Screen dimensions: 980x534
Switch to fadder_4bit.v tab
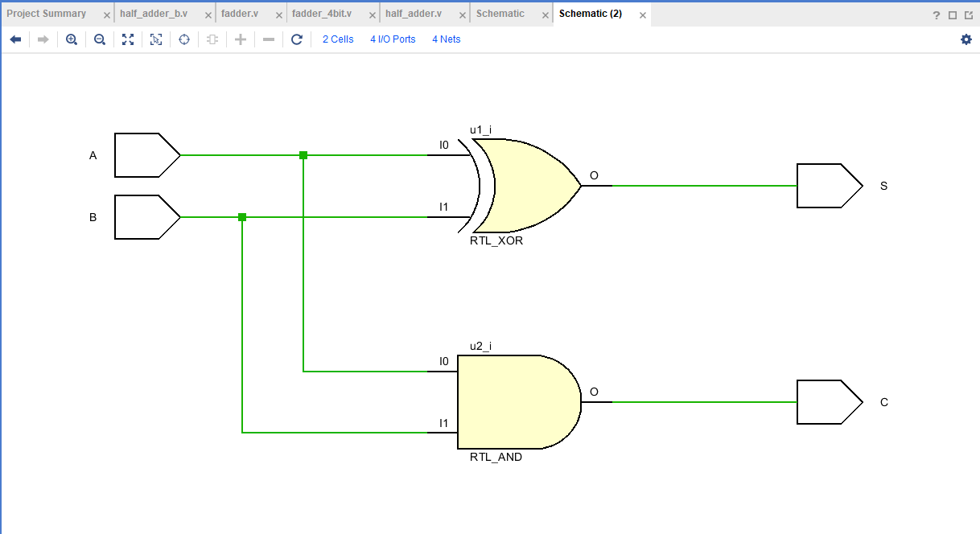tap(322, 14)
